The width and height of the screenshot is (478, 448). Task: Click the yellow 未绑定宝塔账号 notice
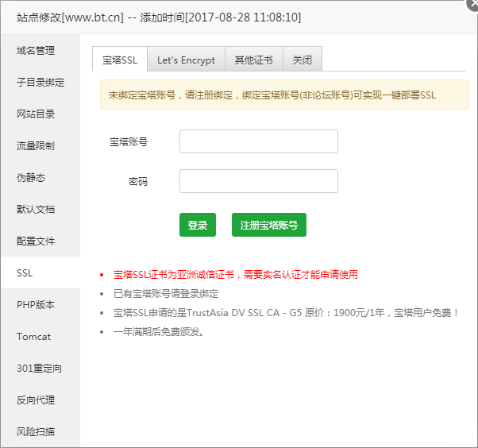click(x=284, y=95)
